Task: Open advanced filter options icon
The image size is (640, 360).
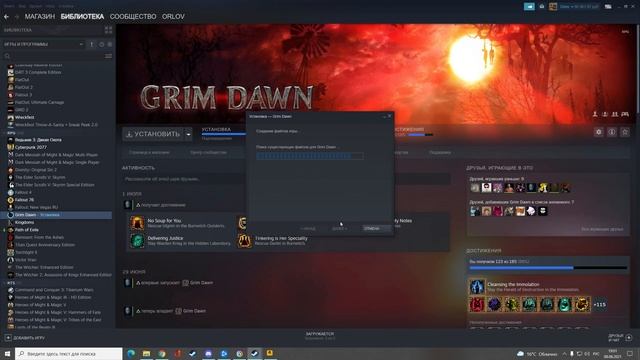Action: click(x=108, y=56)
